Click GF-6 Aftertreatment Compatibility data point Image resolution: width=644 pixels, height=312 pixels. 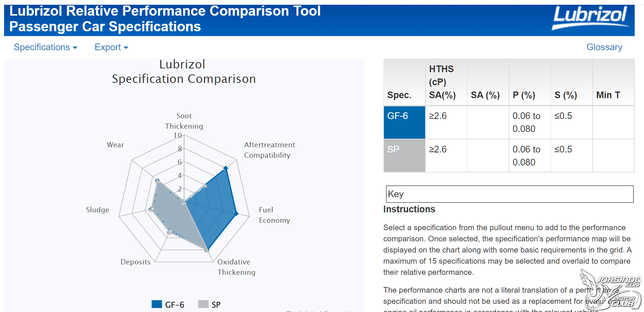tap(226, 168)
